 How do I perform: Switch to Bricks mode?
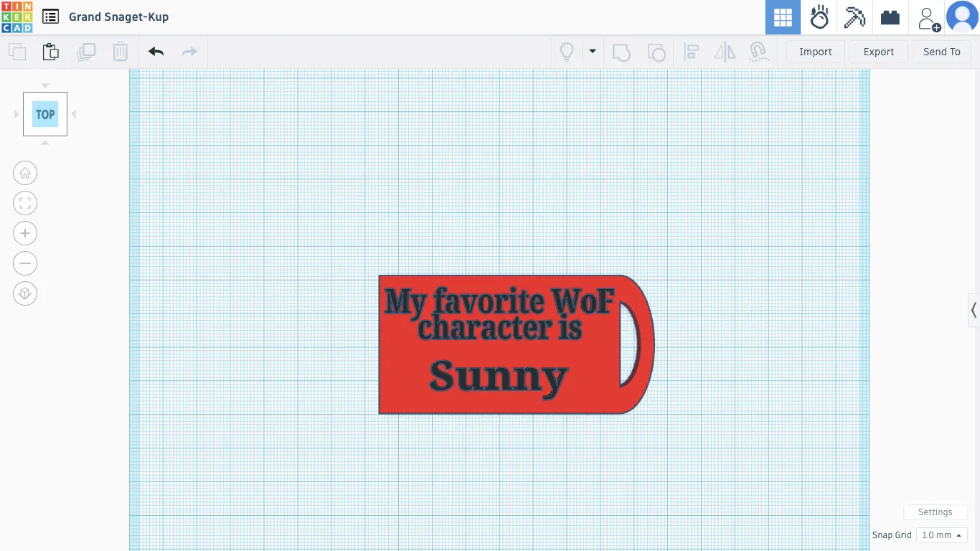[890, 17]
